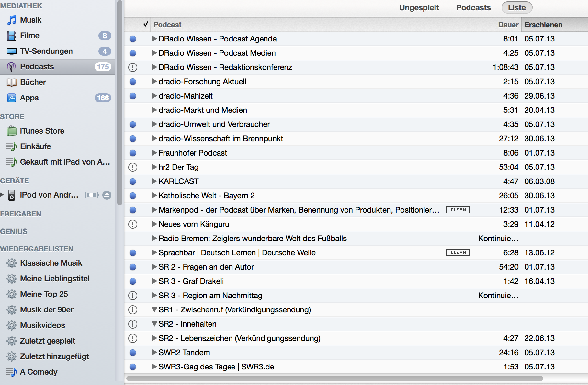
Task: Collapse the SR1 - Zwischenruf podcast
Action: (154, 310)
